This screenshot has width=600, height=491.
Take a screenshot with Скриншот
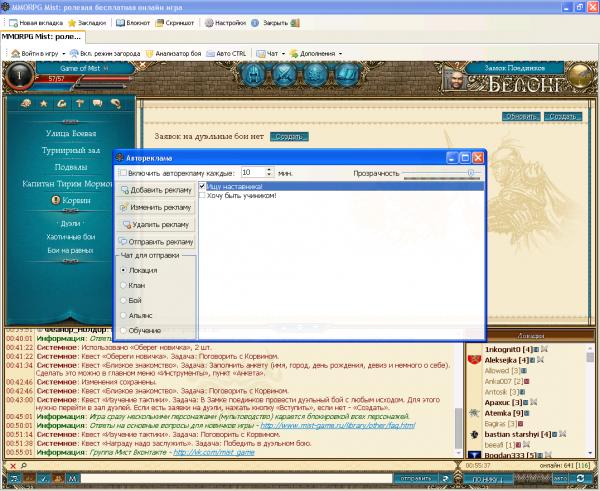(174, 23)
